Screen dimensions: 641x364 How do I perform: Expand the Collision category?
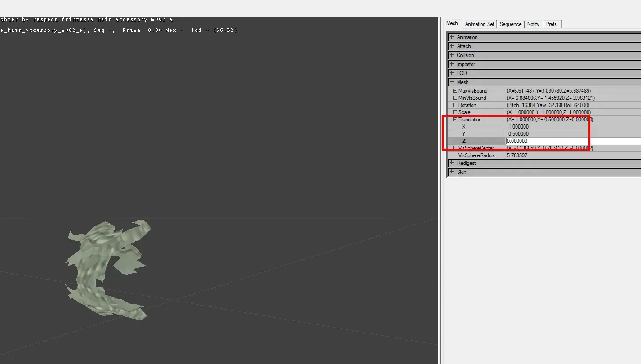[452, 55]
